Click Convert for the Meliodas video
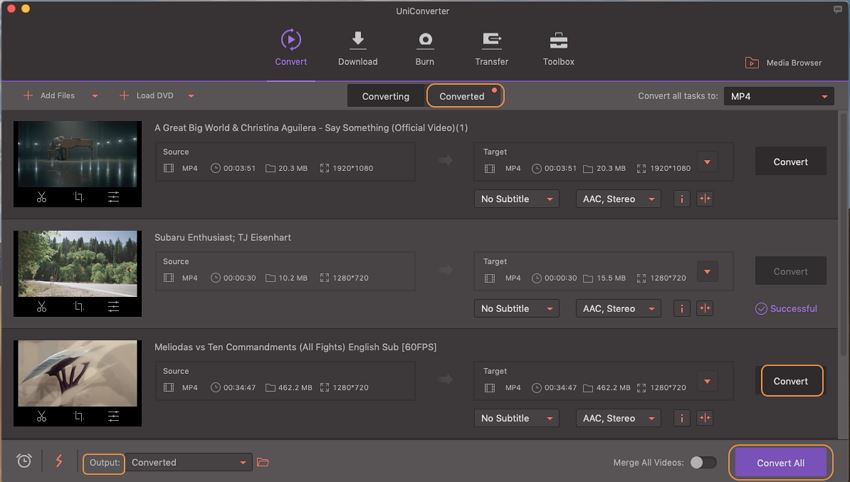This screenshot has width=850, height=482. tap(790, 381)
